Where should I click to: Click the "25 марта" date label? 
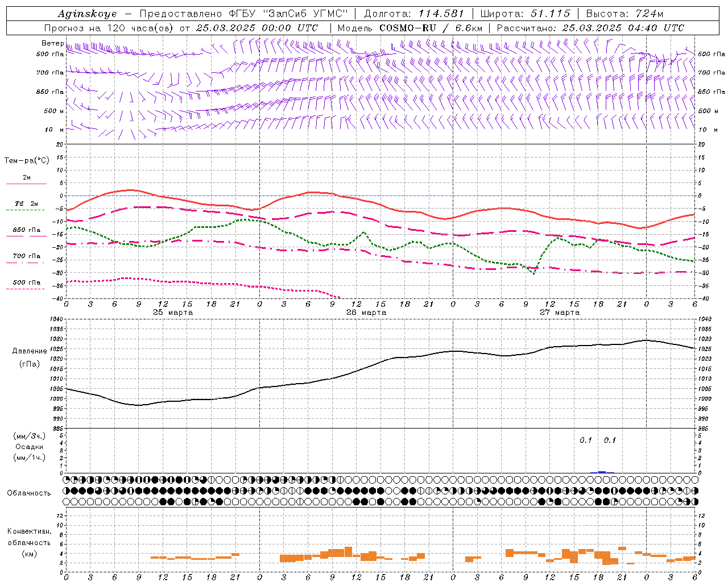pos(173,313)
